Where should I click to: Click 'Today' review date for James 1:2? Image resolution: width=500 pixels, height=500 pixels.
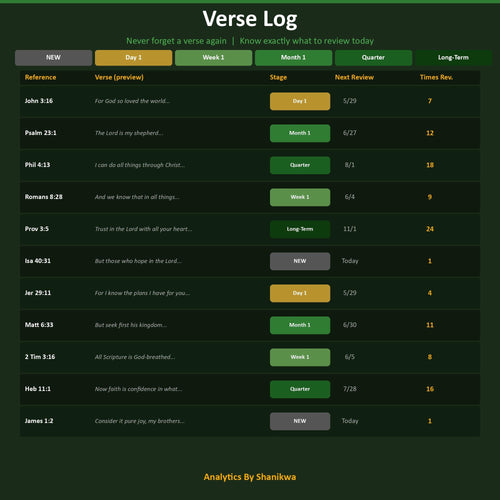point(350,421)
